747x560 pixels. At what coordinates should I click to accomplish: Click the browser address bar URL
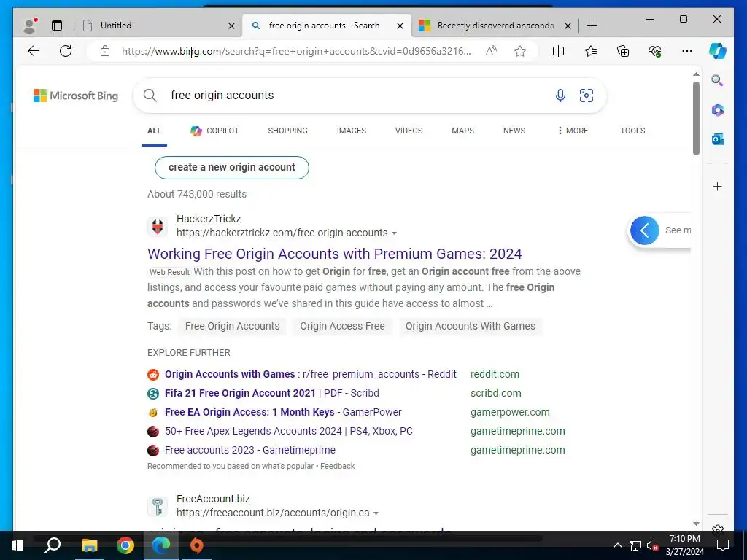[296, 52]
